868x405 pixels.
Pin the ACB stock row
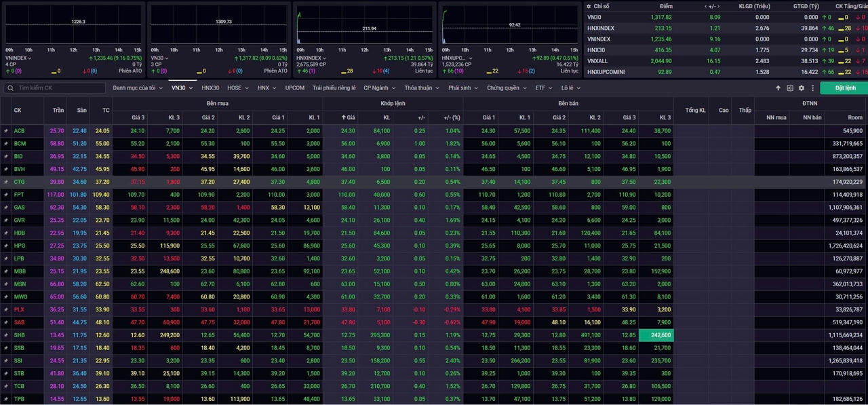(6, 131)
